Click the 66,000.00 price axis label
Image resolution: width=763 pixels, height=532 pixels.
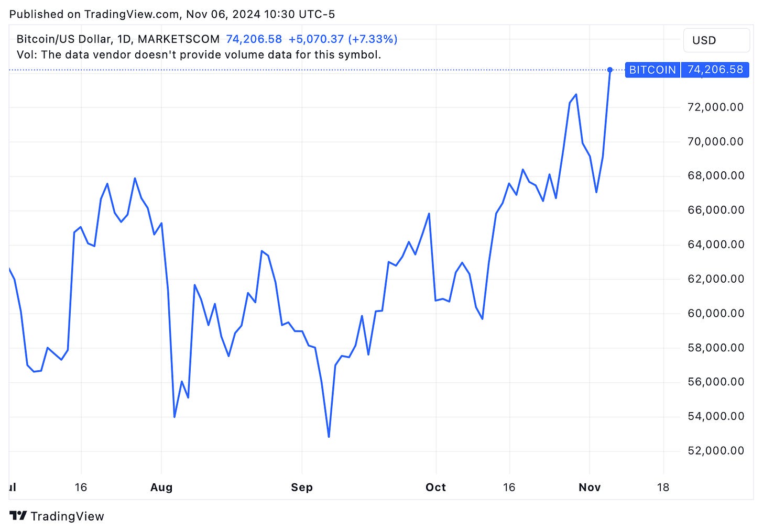(x=715, y=210)
